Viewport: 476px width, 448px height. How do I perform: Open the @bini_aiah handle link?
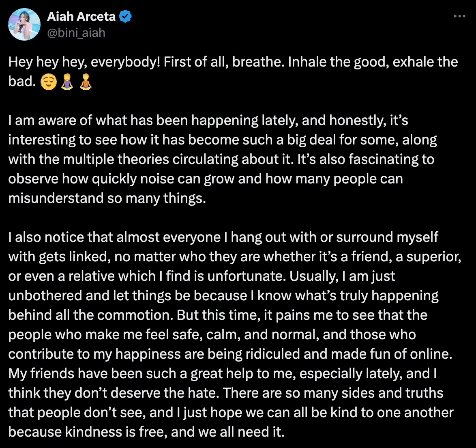[x=76, y=32]
